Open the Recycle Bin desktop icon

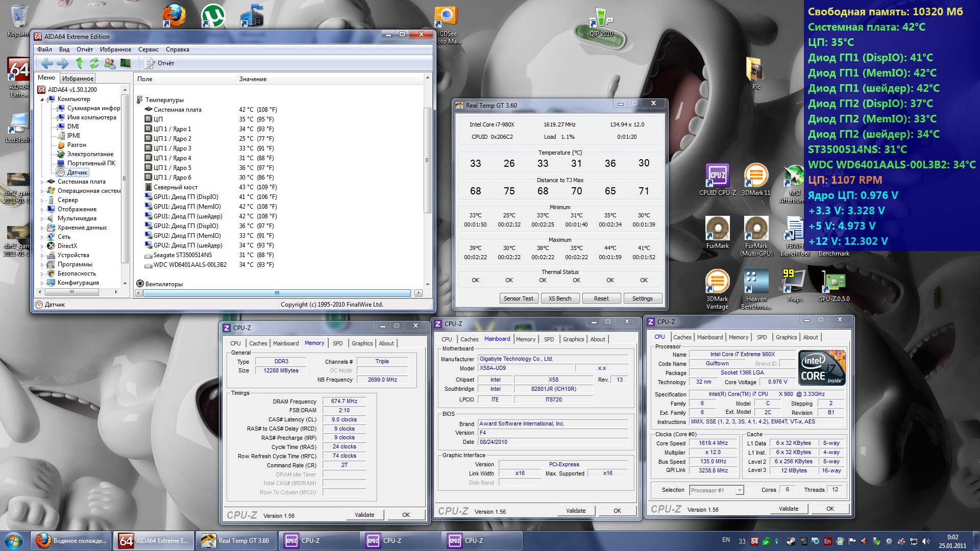tap(18, 20)
